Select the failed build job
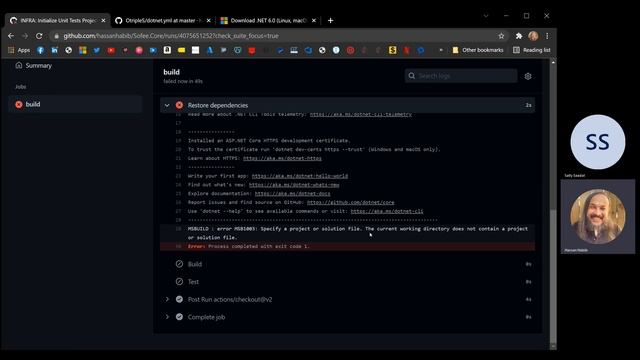This screenshot has width=640, height=360. tap(76, 104)
